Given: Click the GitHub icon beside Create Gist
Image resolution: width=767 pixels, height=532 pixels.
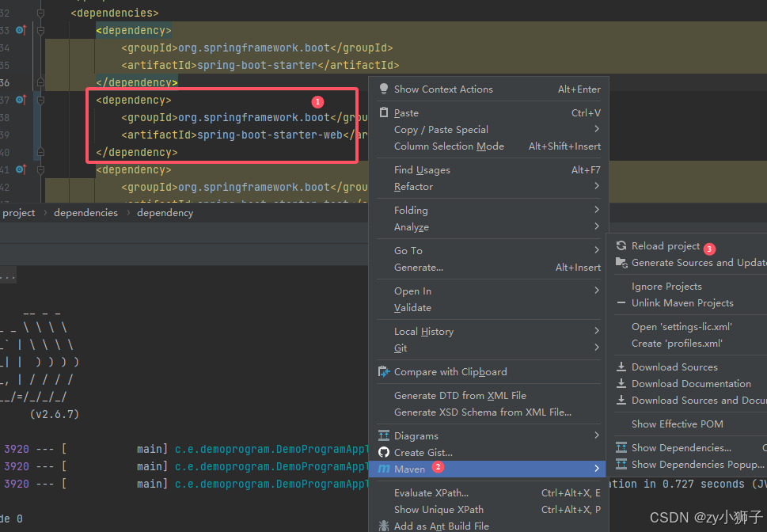Looking at the screenshot, I should tap(384, 452).
